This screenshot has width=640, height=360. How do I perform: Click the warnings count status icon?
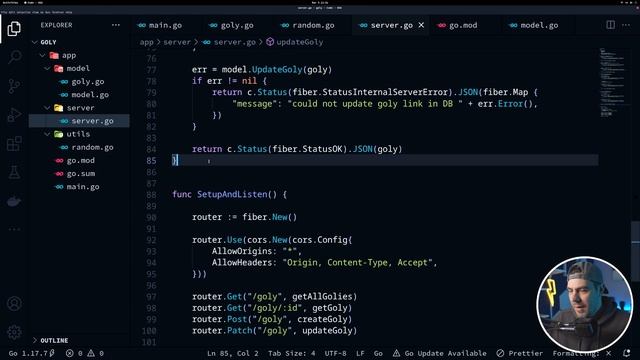tap(95, 353)
